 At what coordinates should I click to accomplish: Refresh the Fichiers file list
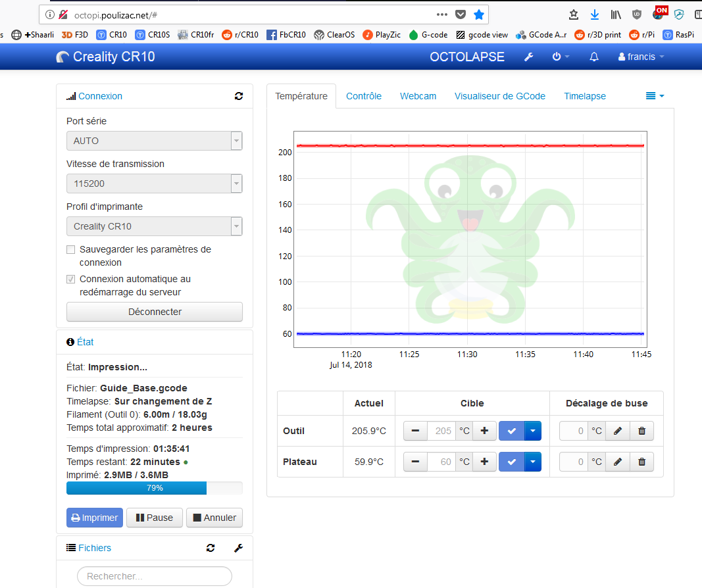(211, 548)
